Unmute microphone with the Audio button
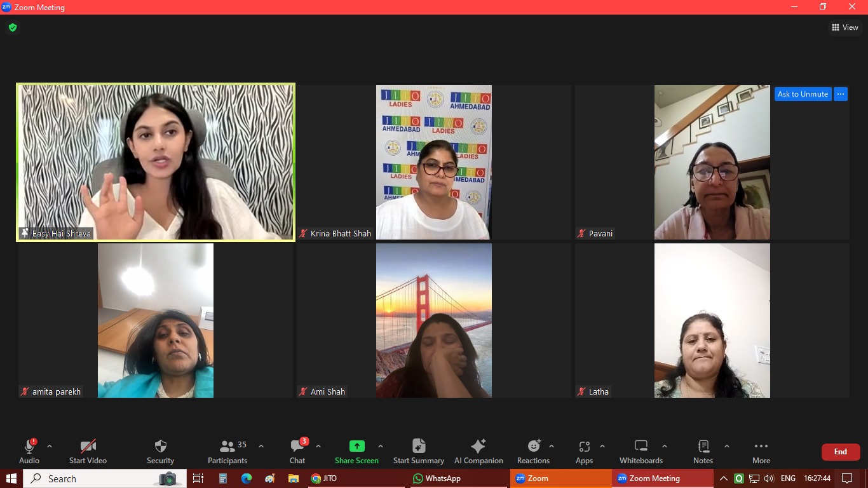The width and height of the screenshot is (868, 488). (x=29, y=447)
